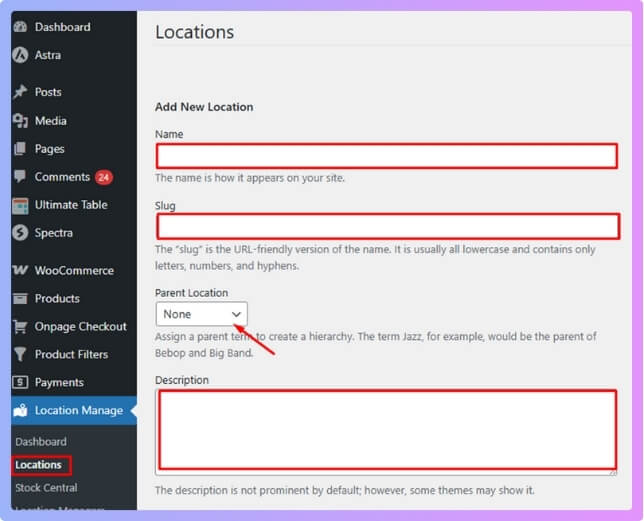The width and height of the screenshot is (644, 521).
Task: Click the 'Description' field label
Action: (x=182, y=380)
